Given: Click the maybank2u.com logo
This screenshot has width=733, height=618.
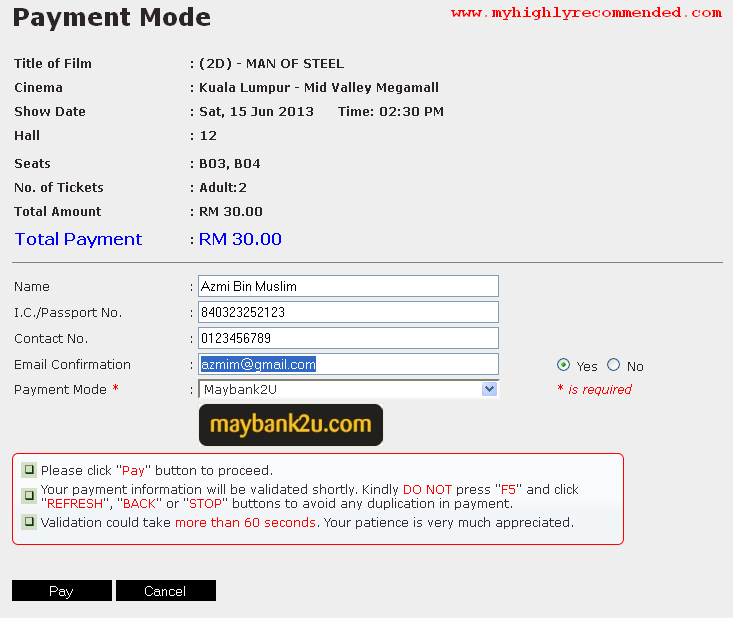Looking at the screenshot, I should 291,425.
